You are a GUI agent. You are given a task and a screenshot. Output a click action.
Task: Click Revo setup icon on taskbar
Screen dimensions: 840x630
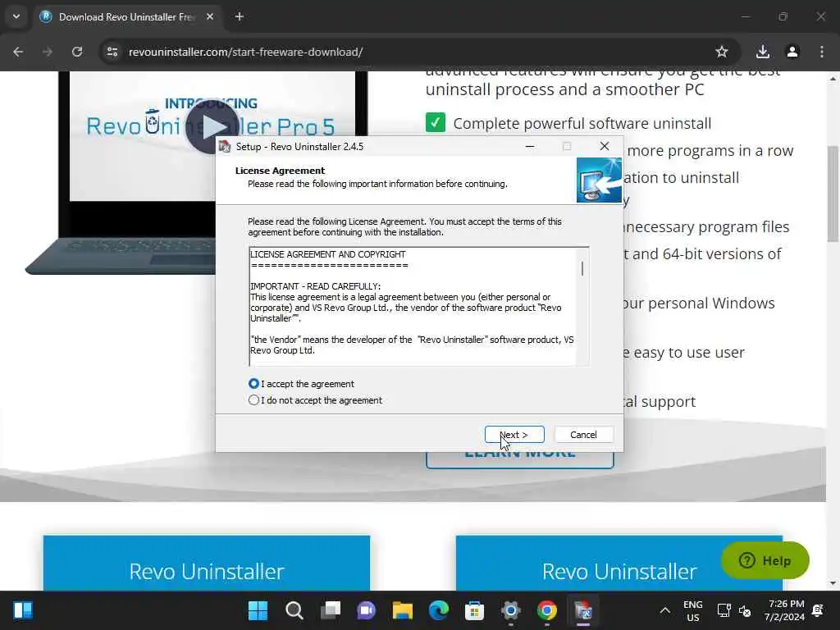583,610
